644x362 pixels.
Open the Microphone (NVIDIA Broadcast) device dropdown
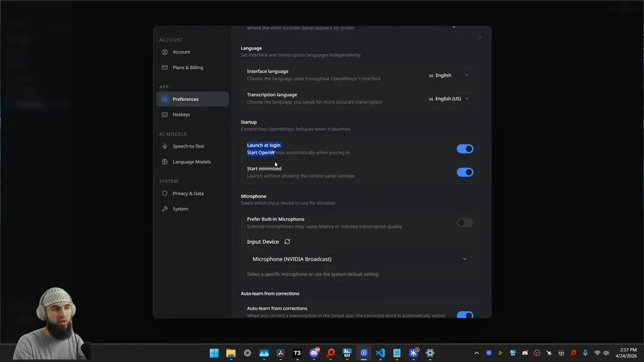pos(360,259)
